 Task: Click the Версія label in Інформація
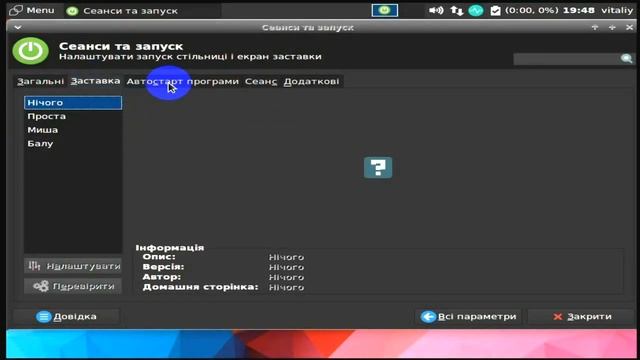point(163,267)
